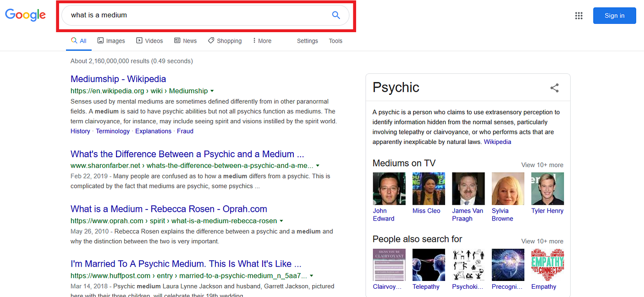Switch to the Shopping tab
This screenshot has width=644, height=297.
coord(225,41)
